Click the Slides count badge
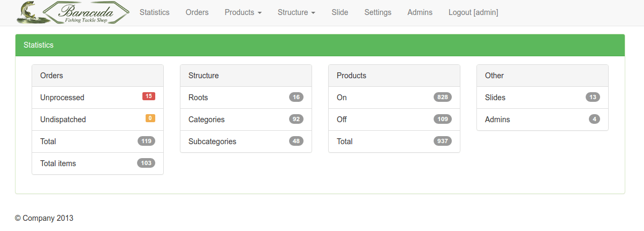The height and width of the screenshot is (231, 644). coord(593,98)
